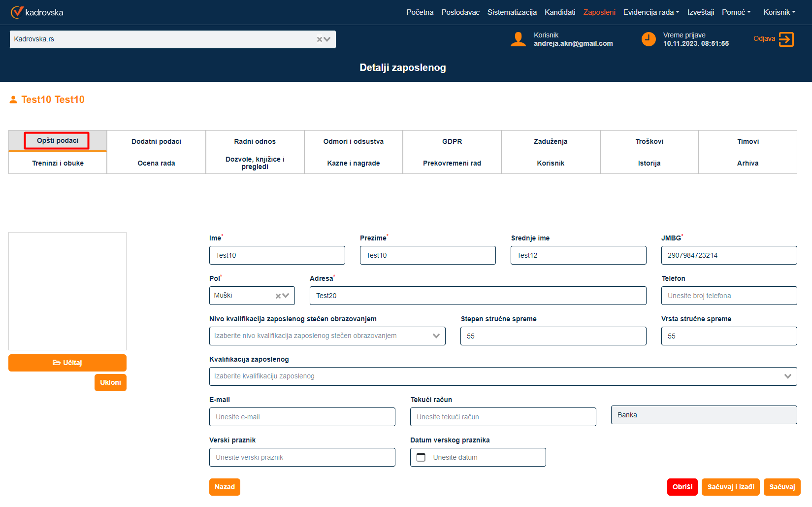This screenshot has height=507, width=812.
Task: Click the red Obriši button
Action: click(x=682, y=487)
